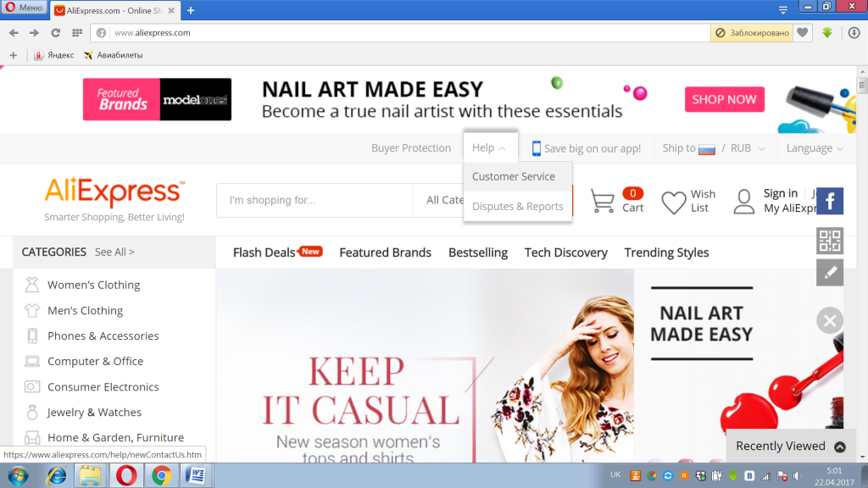This screenshot has height=488, width=868.
Task: Open Speed Dial grid icon
Action: pos(77,33)
